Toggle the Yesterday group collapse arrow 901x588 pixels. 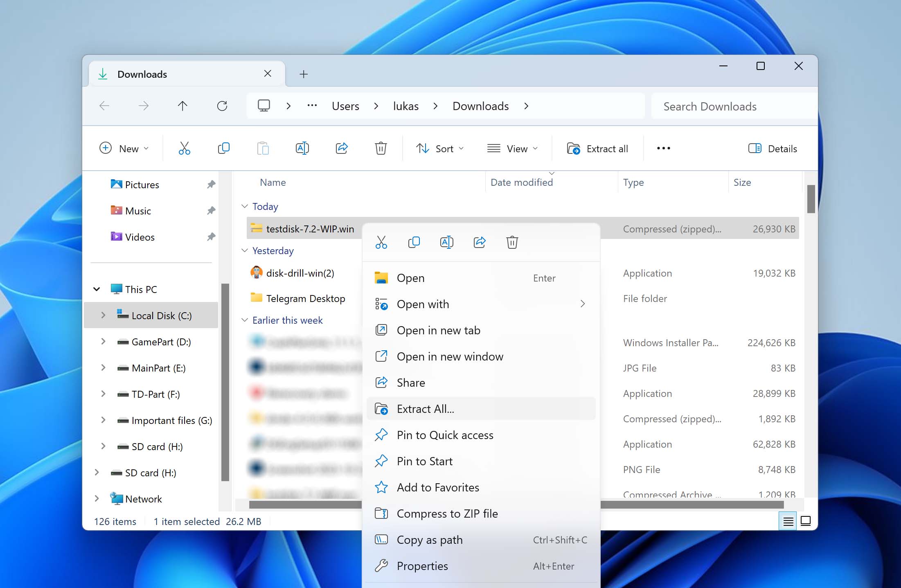pyautogui.click(x=246, y=251)
